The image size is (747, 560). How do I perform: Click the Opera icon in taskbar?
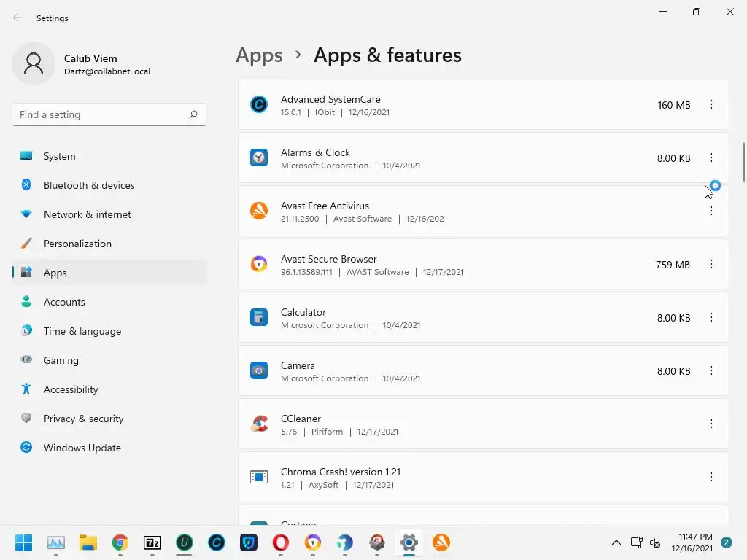[x=281, y=542]
